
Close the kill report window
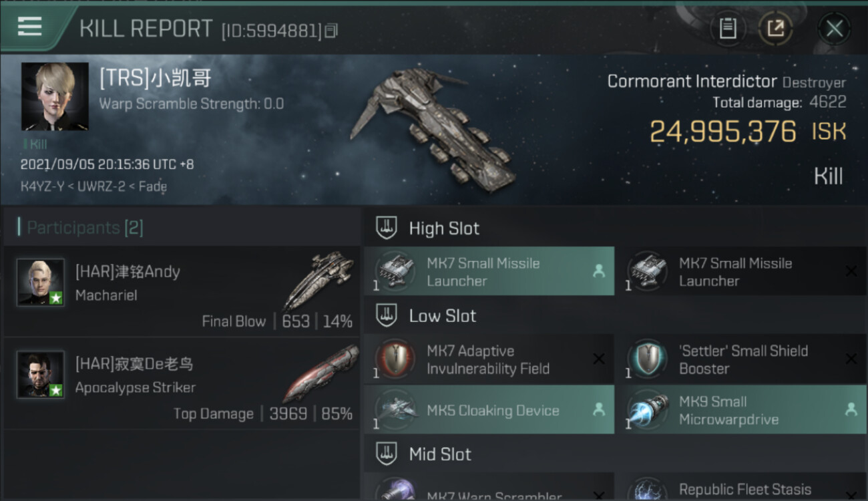pos(834,29)
